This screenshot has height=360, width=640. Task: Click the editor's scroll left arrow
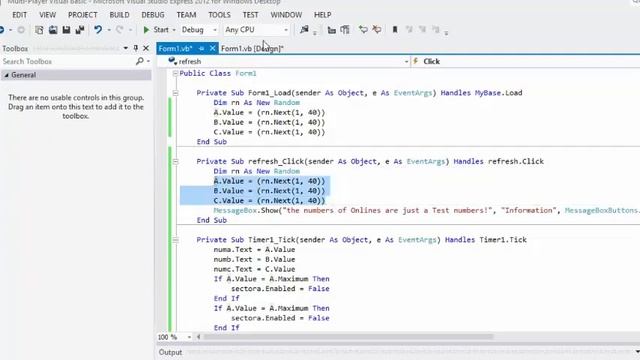pyautogui.click(x=198, y=337)
